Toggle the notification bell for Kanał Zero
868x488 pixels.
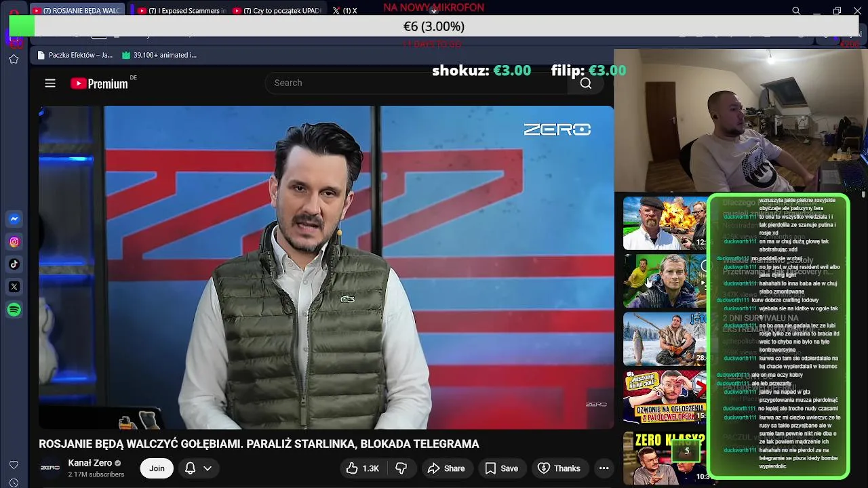[191, 468]
